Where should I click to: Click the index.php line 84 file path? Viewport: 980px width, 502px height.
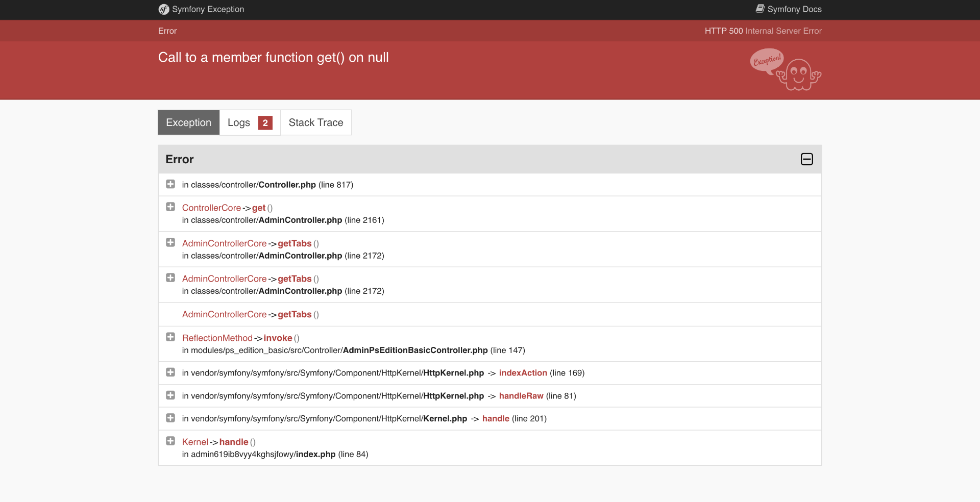(x=275, y=454)
